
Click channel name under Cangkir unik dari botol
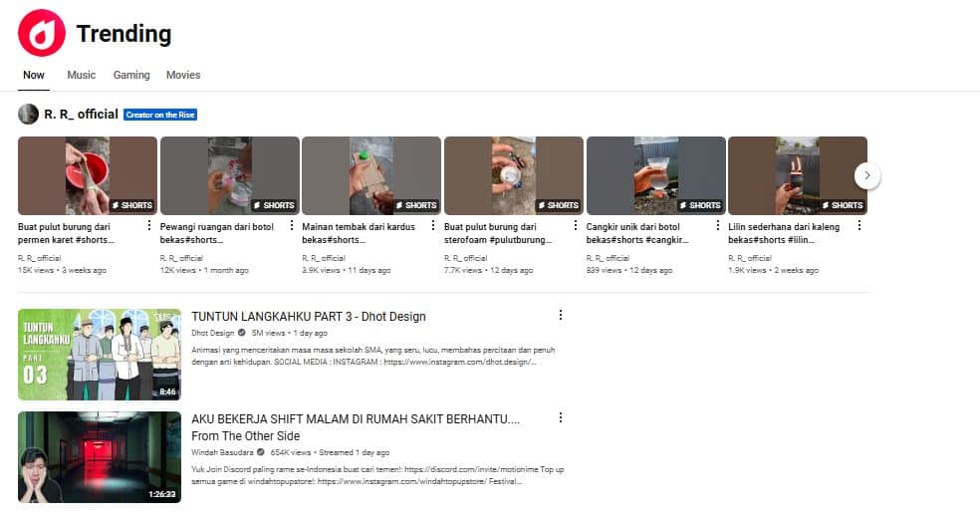tap(608, 258)
